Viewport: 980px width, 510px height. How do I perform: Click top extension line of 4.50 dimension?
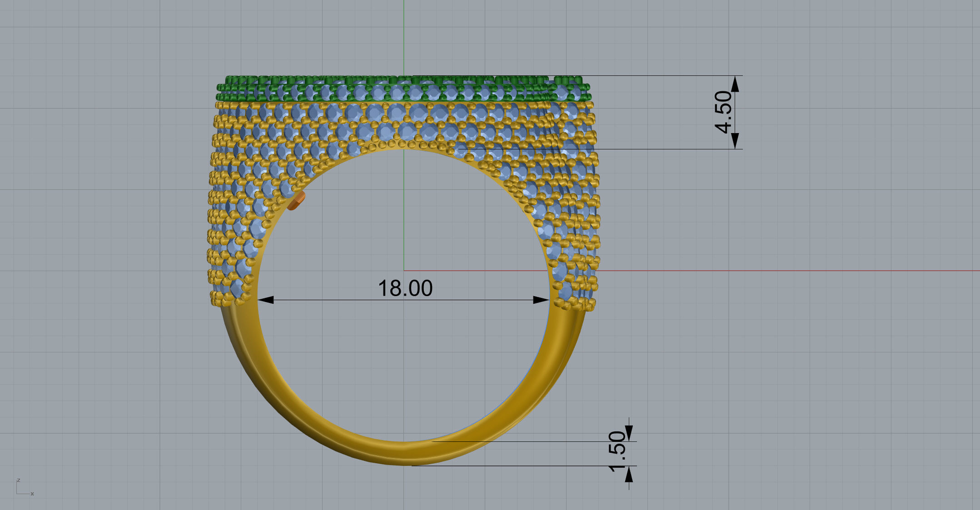659,75
